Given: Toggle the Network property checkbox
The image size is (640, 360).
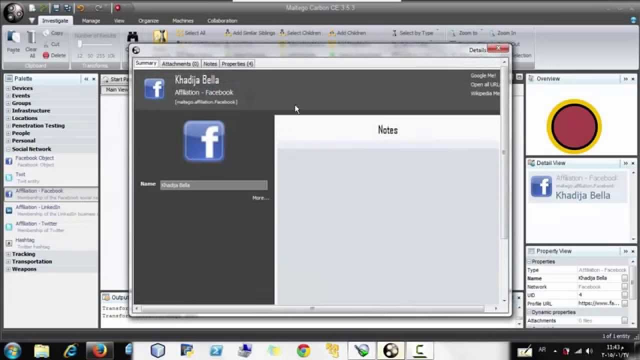Looking at the screenshot, I should pos(624,287).
